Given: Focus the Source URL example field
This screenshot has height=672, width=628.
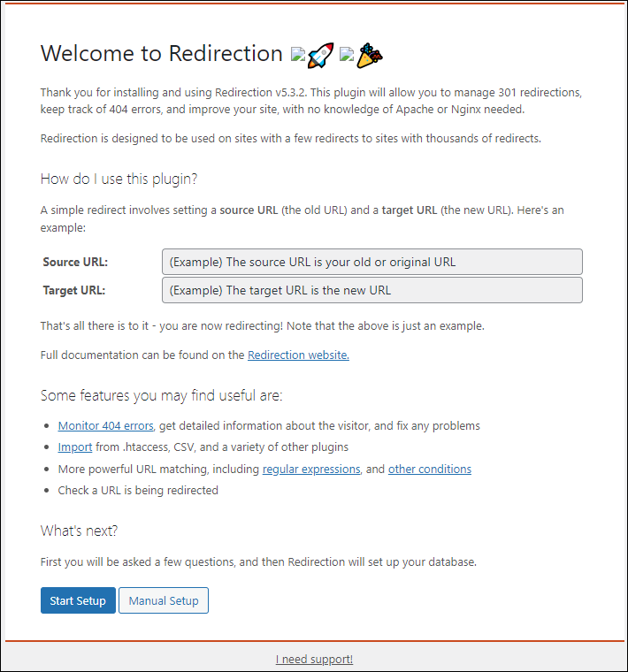Looking at the screenshot, I should click(x=372, y=262).
